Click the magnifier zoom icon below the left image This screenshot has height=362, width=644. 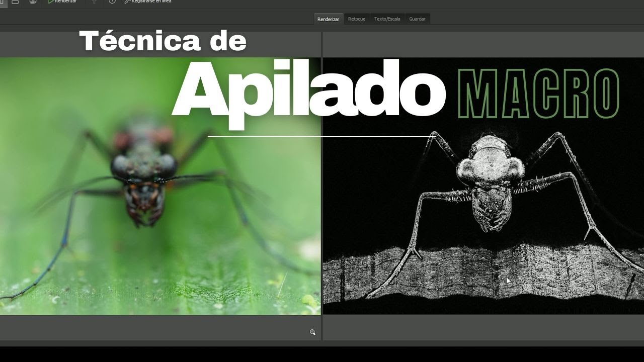(312, 332)
